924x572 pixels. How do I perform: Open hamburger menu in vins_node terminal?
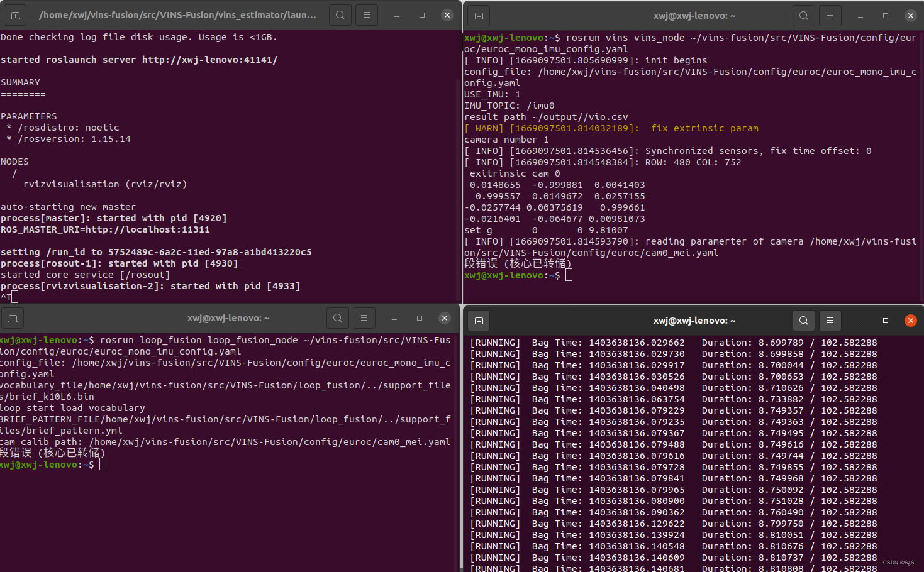[x=830, y=16]
